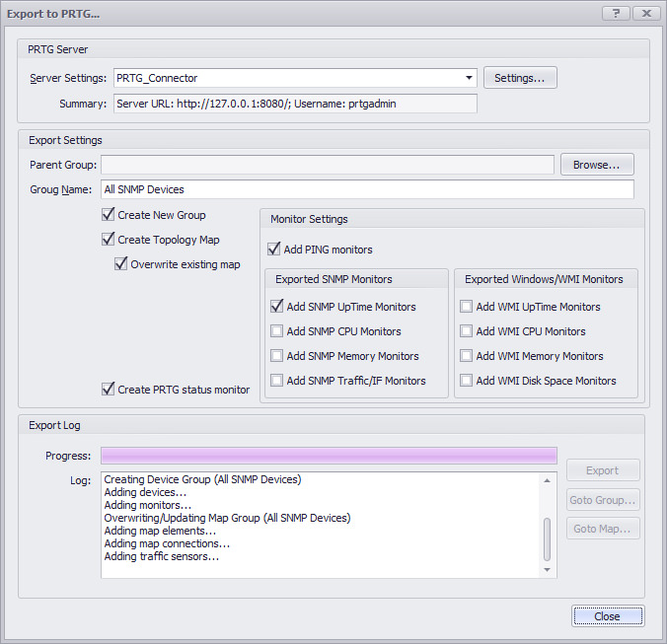Click the Export button
667x644 pixels.
[603, 470]
